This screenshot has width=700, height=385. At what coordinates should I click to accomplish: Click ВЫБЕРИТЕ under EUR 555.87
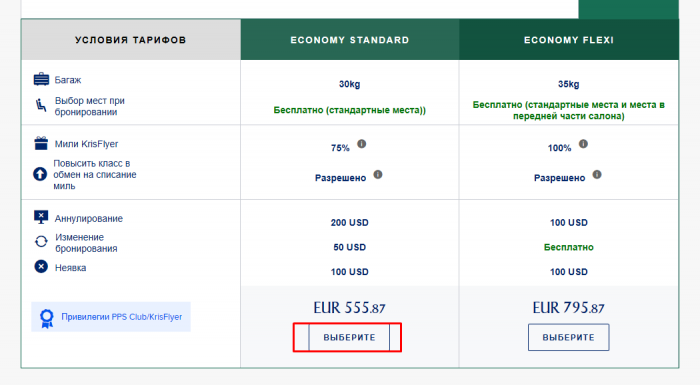(x=349, y=337)
